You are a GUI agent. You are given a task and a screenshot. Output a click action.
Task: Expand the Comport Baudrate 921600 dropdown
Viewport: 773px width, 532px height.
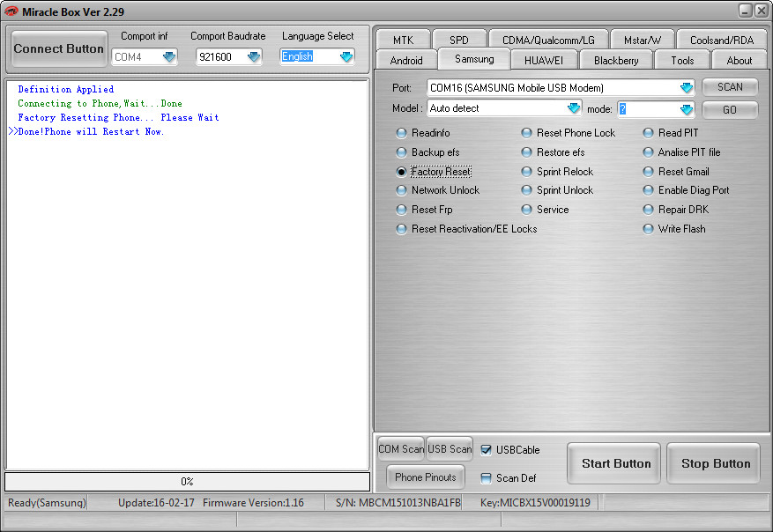pyautogui.click(x=254, y=56)
